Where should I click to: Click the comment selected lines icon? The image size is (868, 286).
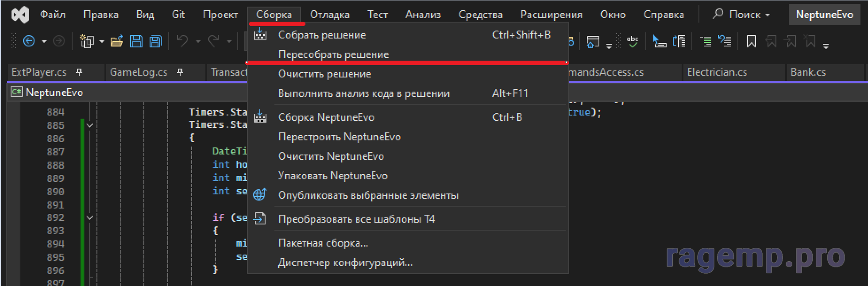(706, 42)
